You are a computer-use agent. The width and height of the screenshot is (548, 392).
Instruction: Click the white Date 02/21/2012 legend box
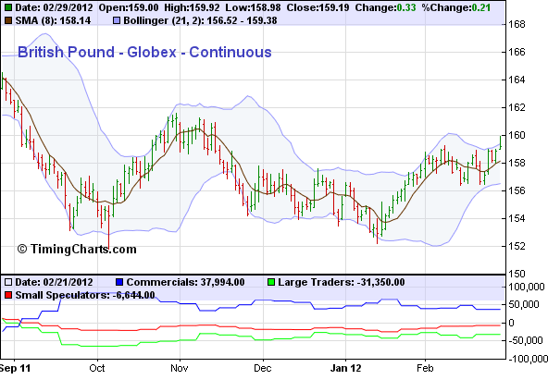coord(8,282)
